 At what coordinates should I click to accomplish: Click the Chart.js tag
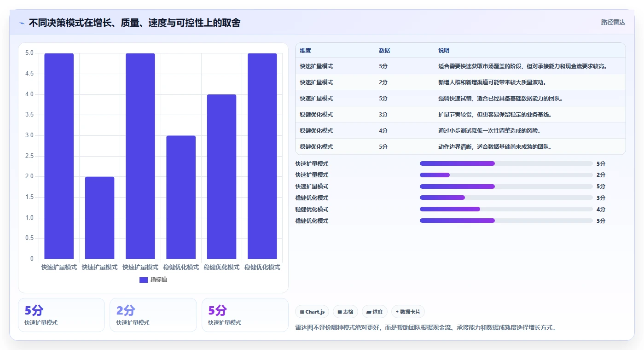pyautogui.click(x=313, y=312)
